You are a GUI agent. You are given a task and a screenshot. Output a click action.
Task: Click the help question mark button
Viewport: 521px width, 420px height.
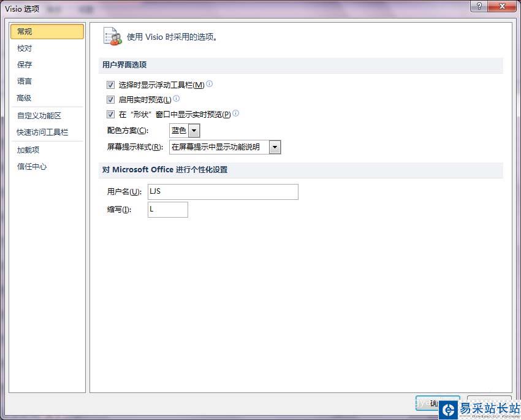[x=479, y=6]
